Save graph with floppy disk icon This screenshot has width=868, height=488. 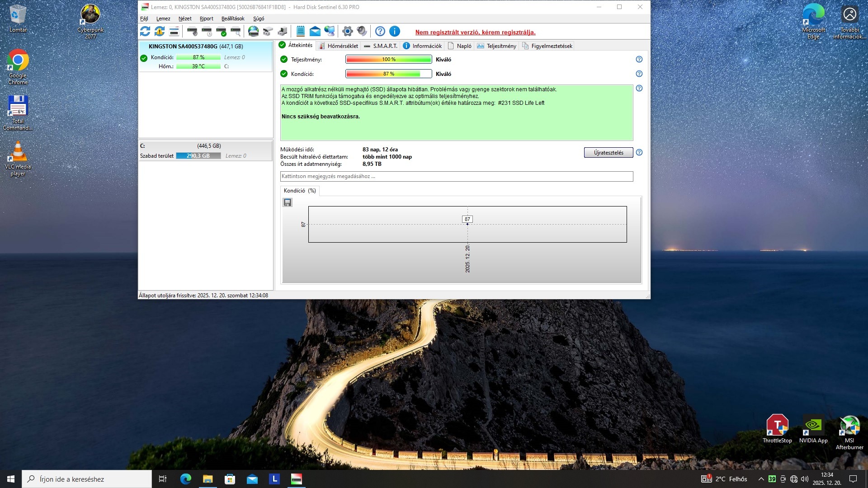coord(288,202)
